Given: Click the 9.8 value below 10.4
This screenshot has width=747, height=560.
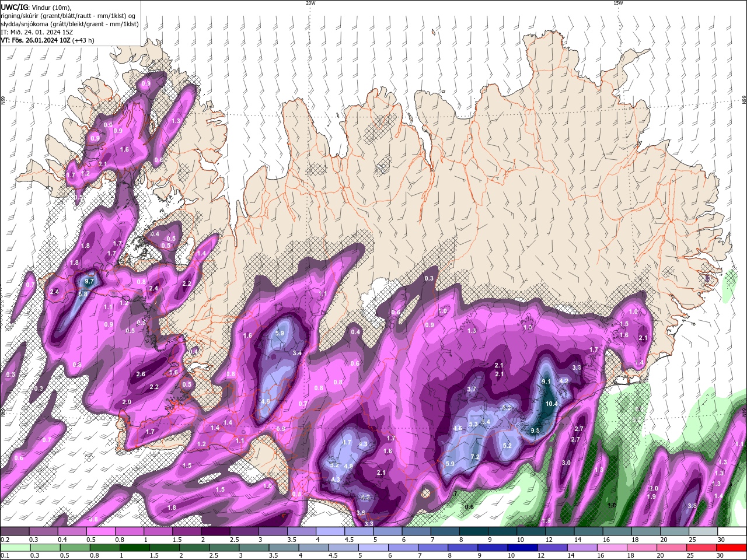Looking at the screenshot, I should 535,430.
